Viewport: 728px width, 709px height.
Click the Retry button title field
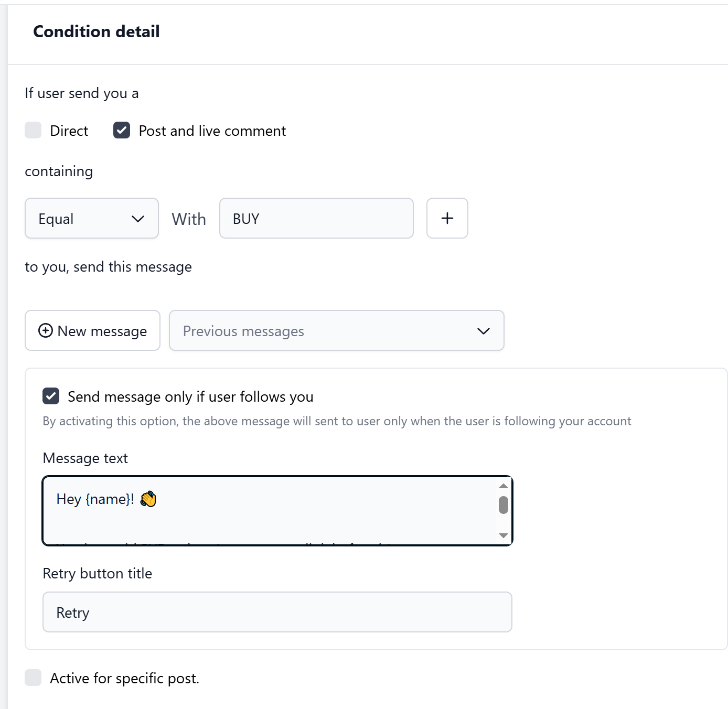click(277, 612)
